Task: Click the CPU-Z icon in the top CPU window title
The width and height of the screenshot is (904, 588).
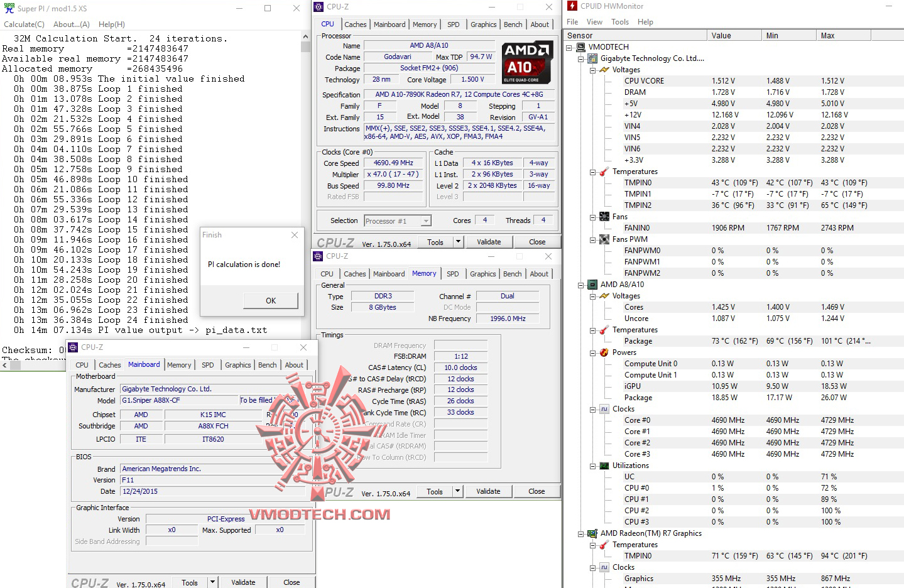Action: pyautogui.click(x=319, y=6)
